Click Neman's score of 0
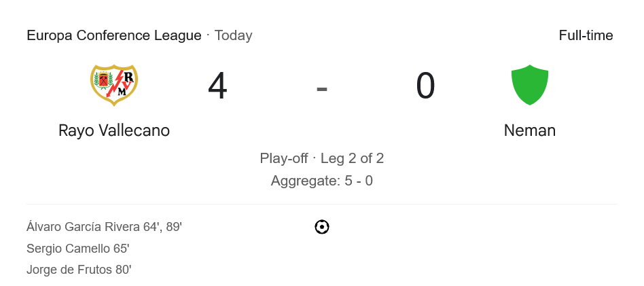This screenshot has height=286, width=644. 425,86
